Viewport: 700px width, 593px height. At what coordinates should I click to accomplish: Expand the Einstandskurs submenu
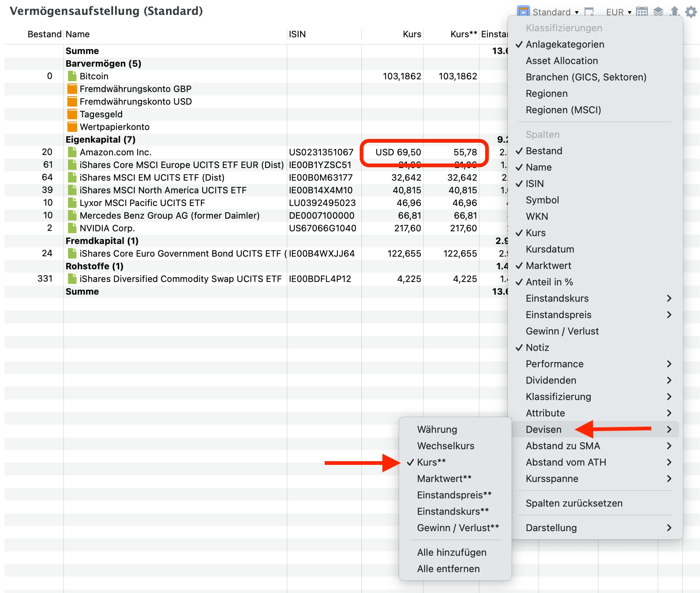595,298
